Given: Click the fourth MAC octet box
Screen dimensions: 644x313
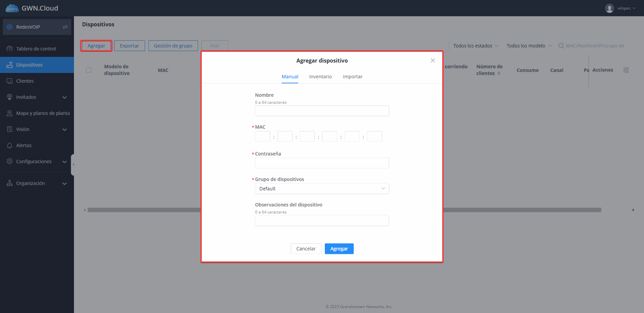Looking at the screenshot, I should pyautogui.click(x=329, y=136).
